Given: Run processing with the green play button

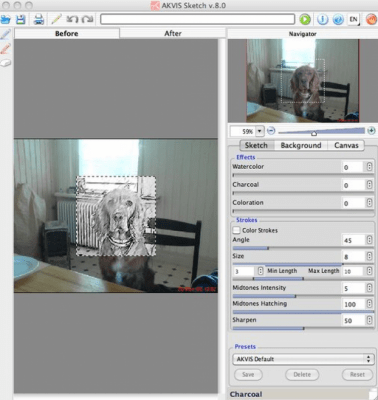Looking at the screenshot, I should click(305, 19).
